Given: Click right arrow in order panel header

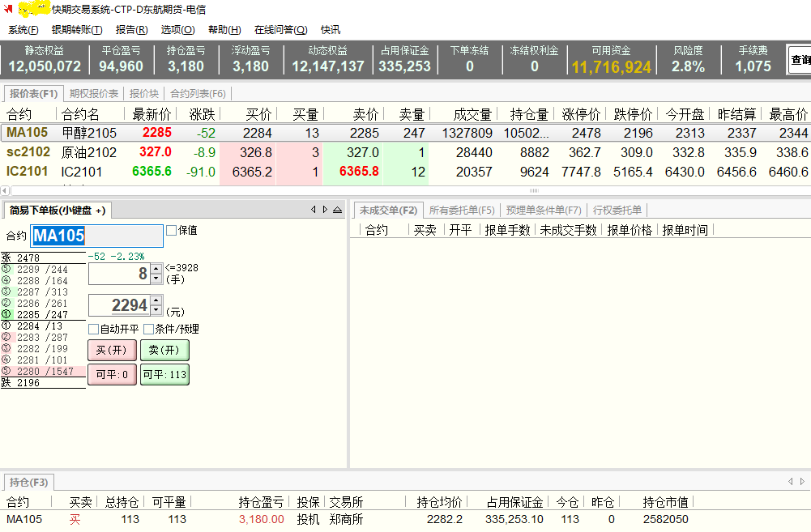Looking at the screenshot, I should coord(325,210).
